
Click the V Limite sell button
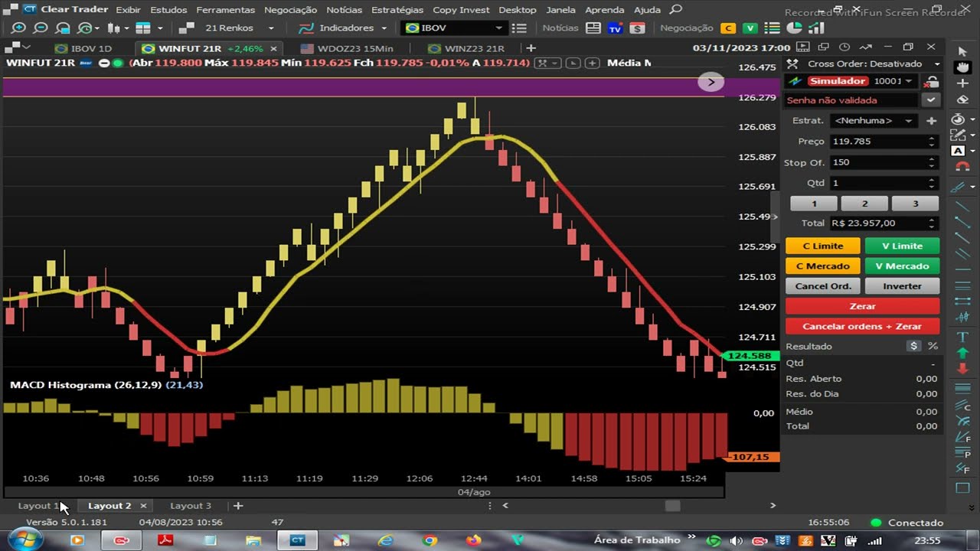tap(902, 246)
